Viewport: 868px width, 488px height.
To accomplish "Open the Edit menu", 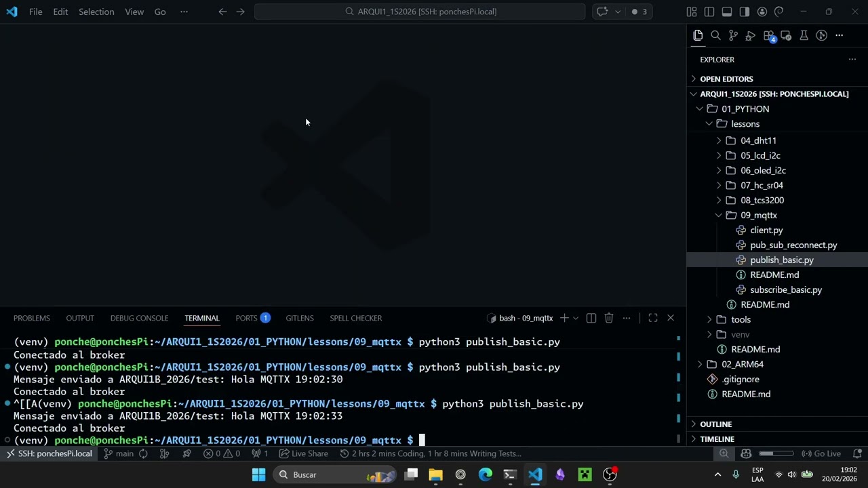I will [60, 12].
